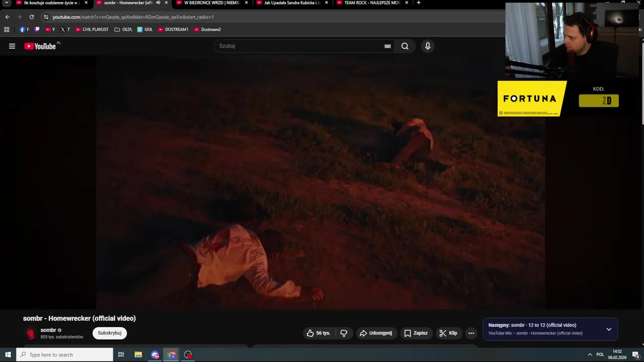The image size is (644, 362).
Task: Switch to 'W BIEDRONCE WRZE!' tab
Action: click(211, 3)
